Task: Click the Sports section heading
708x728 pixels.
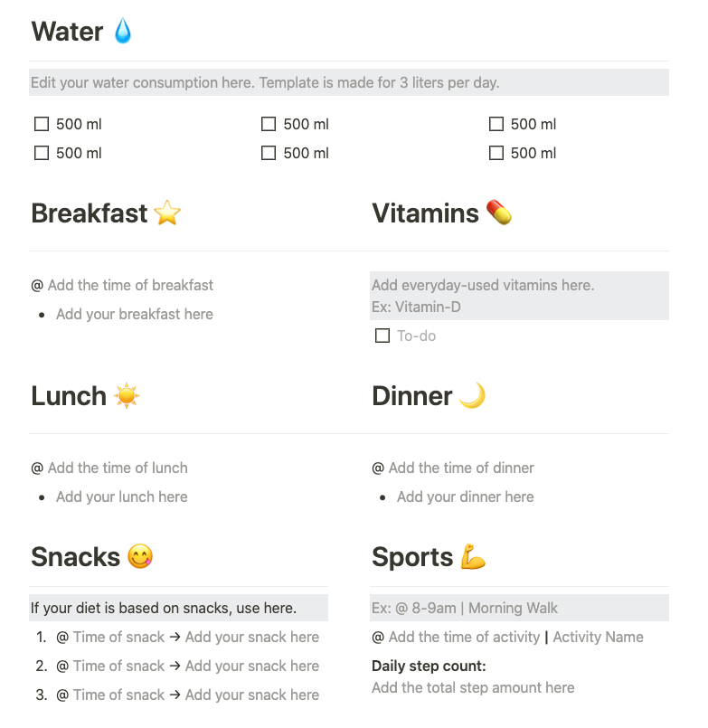Action: click(412, 557)
